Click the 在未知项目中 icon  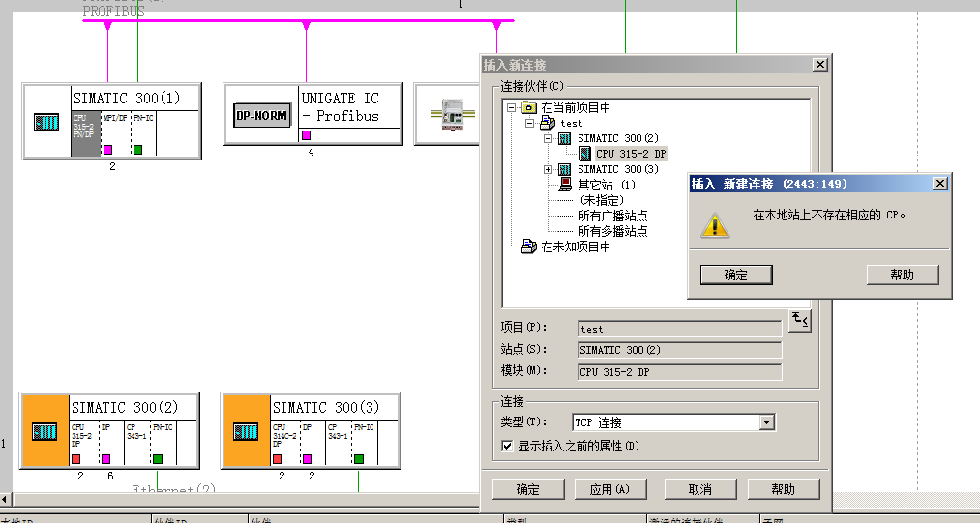[529, 247]
